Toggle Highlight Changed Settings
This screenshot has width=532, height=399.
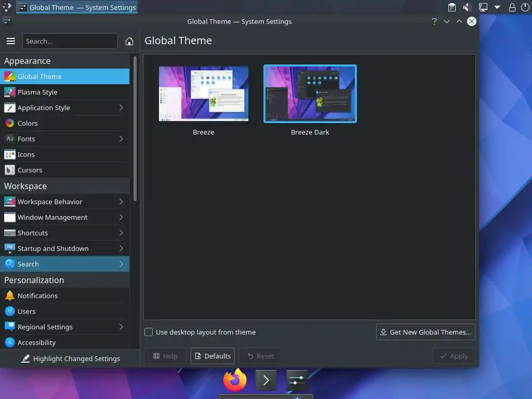click(x=70, y=358)
